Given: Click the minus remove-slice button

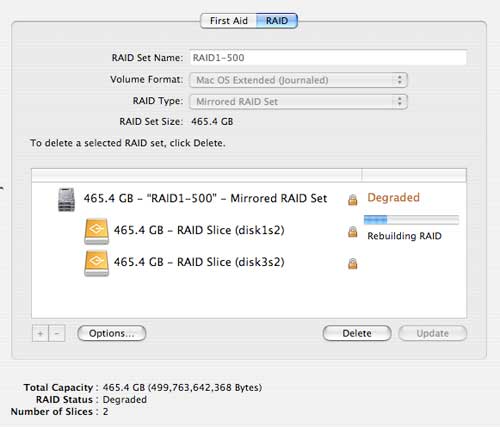Looking at the screenshot, I should 57,333.
